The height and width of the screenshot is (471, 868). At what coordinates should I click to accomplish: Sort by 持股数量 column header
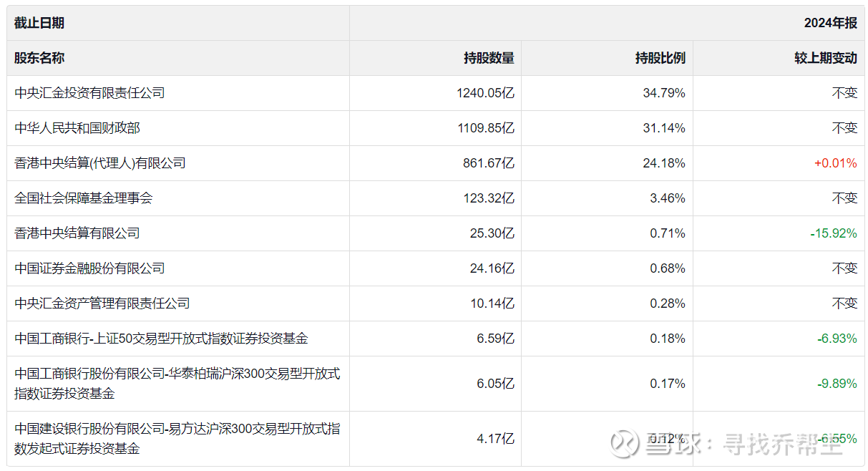click(489, 58)
